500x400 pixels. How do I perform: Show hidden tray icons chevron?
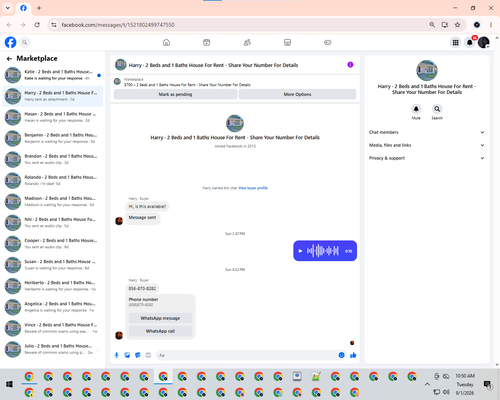click(x=427, y=384)
